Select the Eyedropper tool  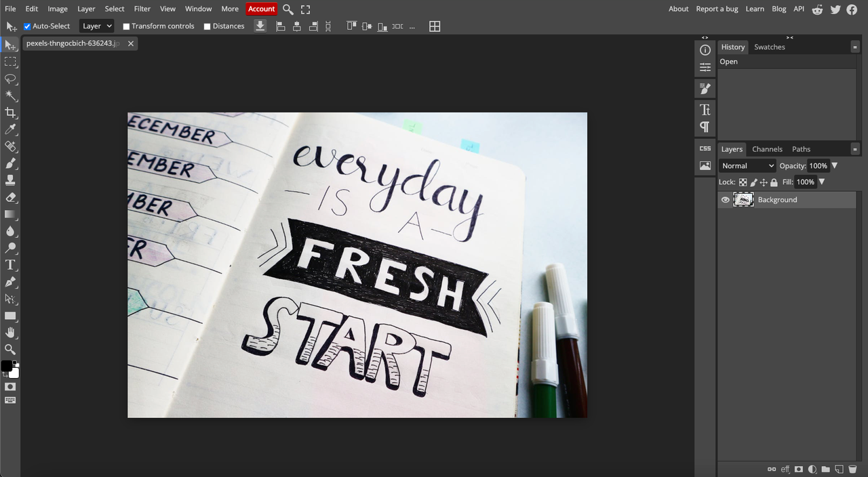[10, 129]
